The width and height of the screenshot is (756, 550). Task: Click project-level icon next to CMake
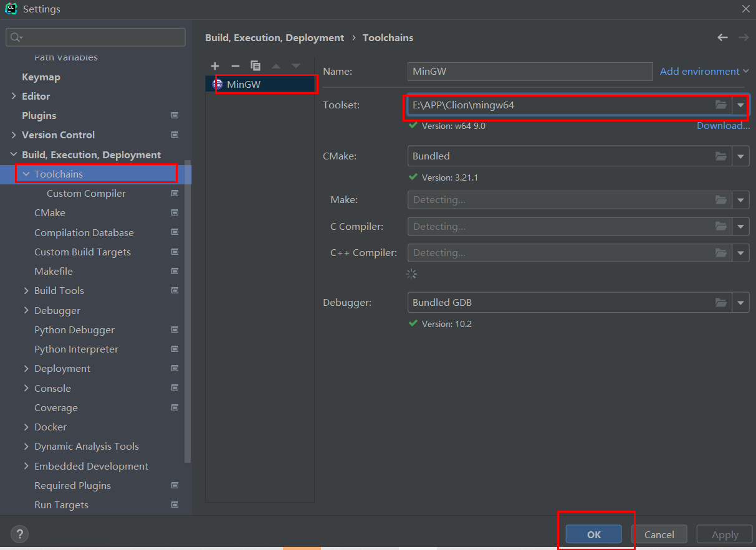coord(175,212)
